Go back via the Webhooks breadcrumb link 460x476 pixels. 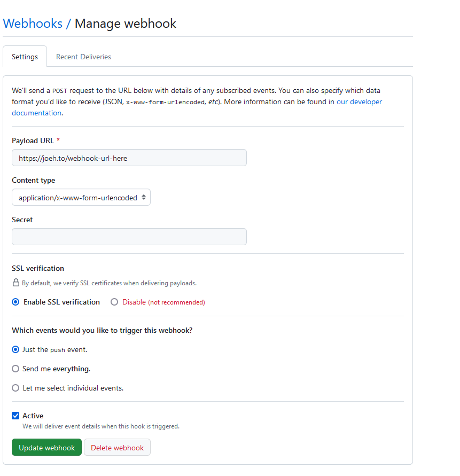(x=33, y=24)
